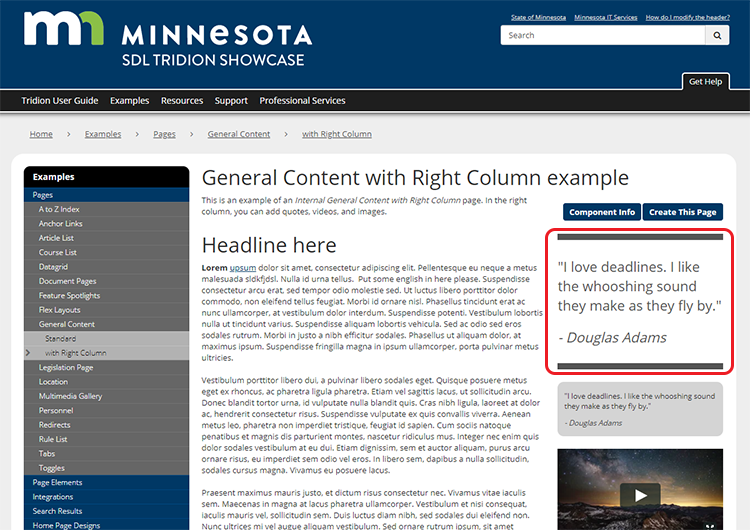Open the Minnesota IT Services link
The height and width of the screenshot is (530, 750).
tap(606, 17)
